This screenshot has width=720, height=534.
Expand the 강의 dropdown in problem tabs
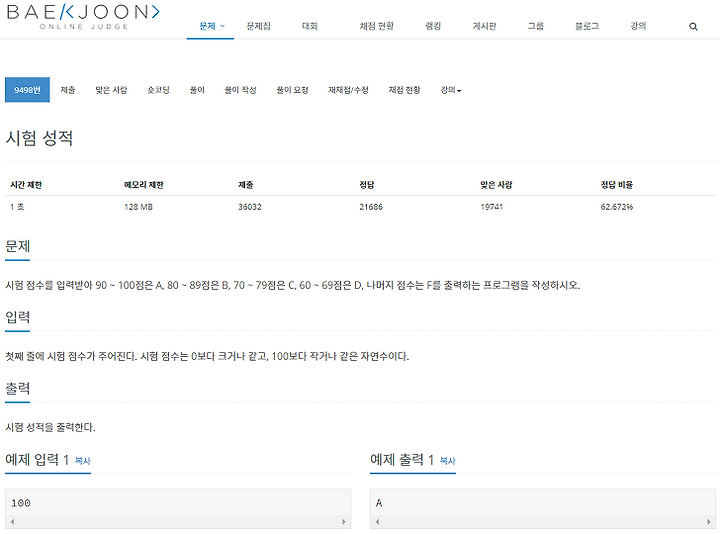[x=450, y=90]
